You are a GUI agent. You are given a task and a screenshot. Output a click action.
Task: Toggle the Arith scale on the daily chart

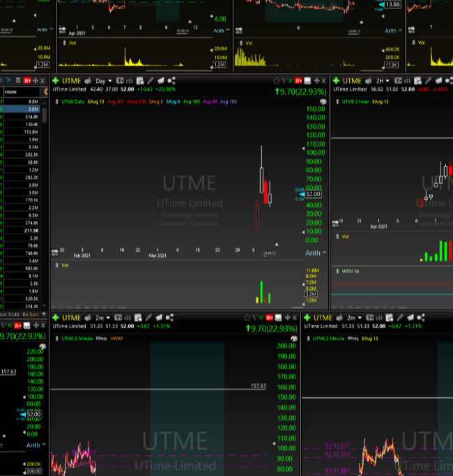click(x=314, y=253)
